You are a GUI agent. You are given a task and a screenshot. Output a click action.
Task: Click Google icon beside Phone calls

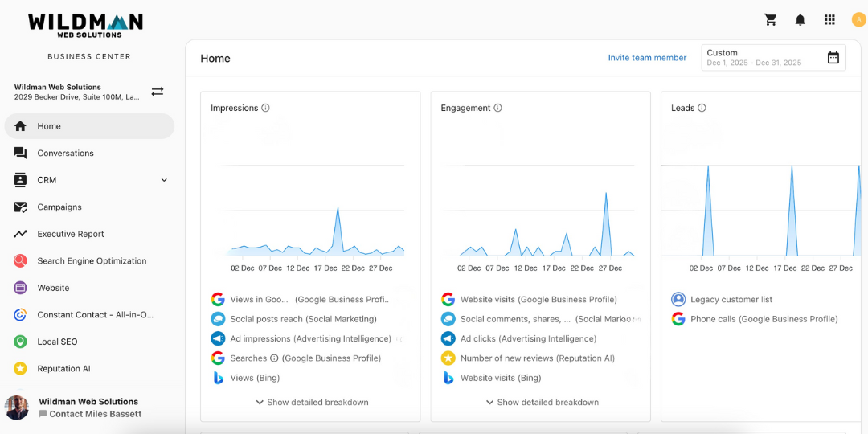click(x=678, y=319)
